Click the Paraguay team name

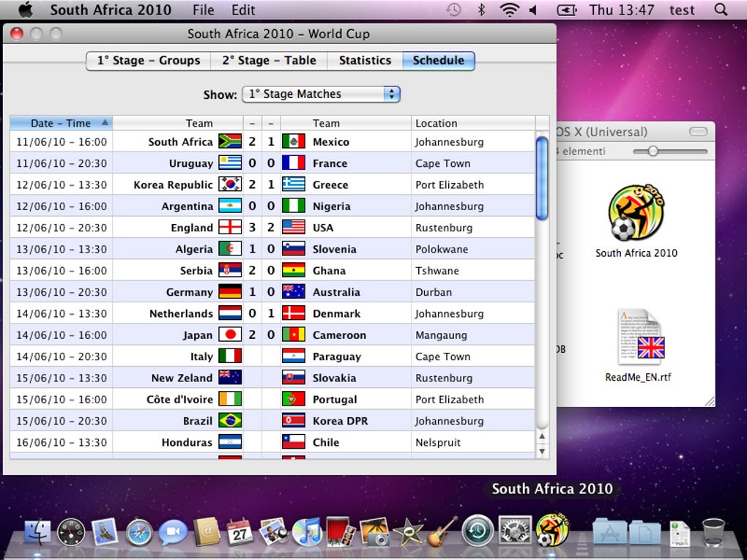[x=337, y=356]
